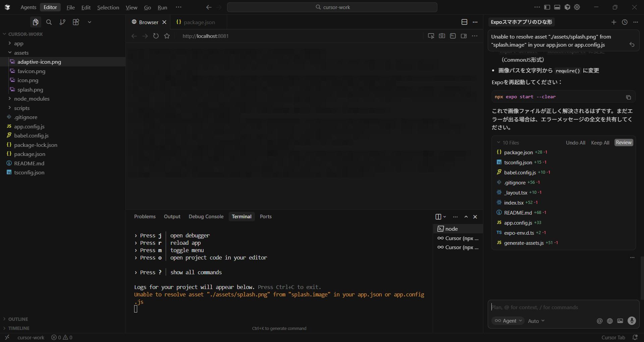Open the Agent mode dropdown
Viewport: 644px width, 342px height.
pyautogui.click(x=509, y=321)
